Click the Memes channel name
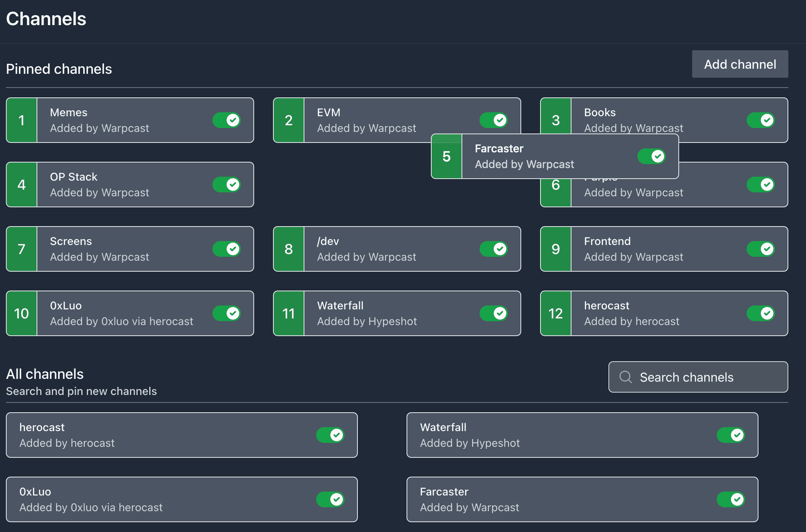Screen dimensions: 806x532 tap(69, 112)
